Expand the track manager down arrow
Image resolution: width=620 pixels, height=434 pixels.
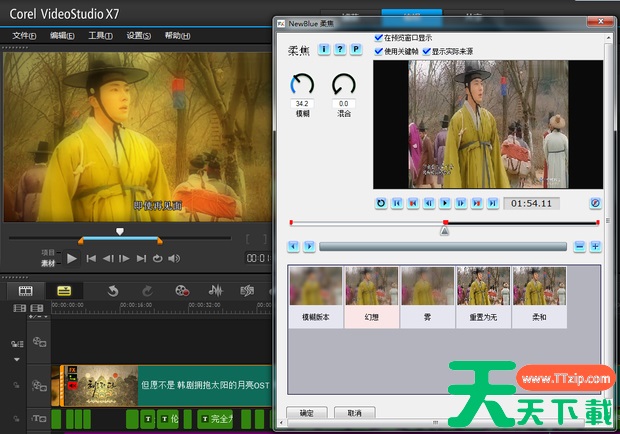pyautogui.click(x=17, y=360)
